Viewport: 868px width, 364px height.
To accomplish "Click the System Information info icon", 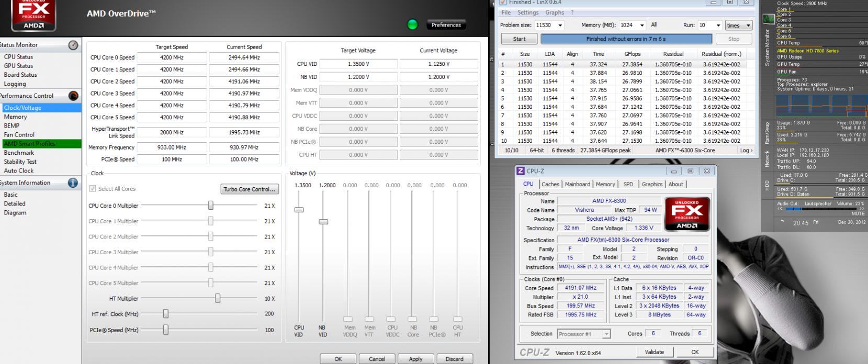I will coord(73,183).
